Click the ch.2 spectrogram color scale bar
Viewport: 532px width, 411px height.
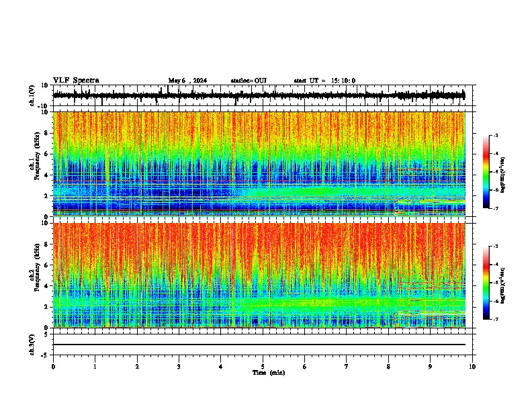click(486, 283)
